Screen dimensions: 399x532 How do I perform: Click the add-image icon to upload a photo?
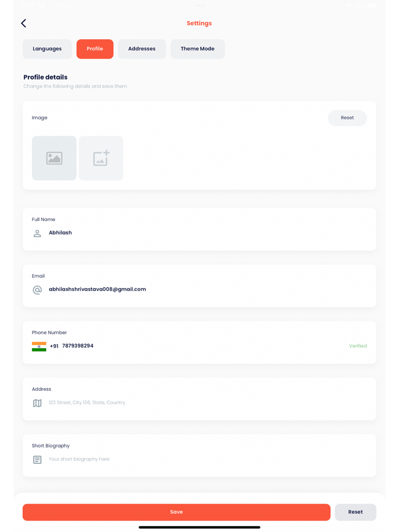[101, 158]
